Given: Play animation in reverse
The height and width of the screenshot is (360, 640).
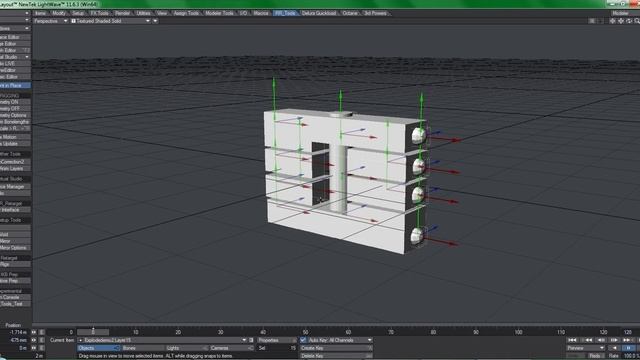Looking at the screenshot, I should click(x=614, y=348).
